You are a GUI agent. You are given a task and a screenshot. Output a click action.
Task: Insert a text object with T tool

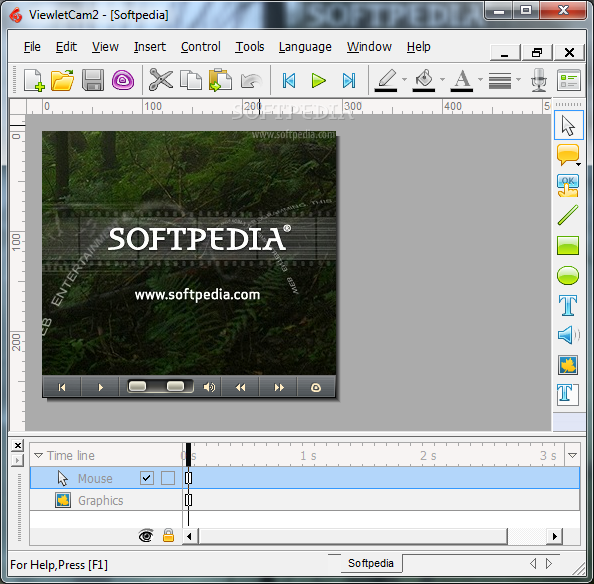coord(568,305)
